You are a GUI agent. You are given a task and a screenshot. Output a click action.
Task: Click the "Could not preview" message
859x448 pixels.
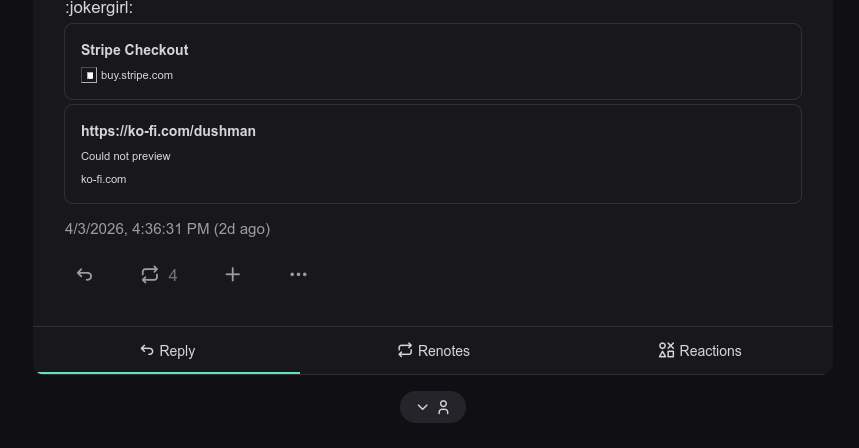click(x=126, y=156)
